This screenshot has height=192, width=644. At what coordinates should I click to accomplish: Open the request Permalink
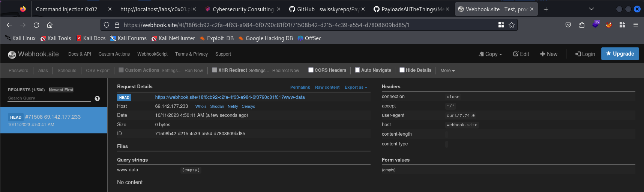[x=300, y=87]
